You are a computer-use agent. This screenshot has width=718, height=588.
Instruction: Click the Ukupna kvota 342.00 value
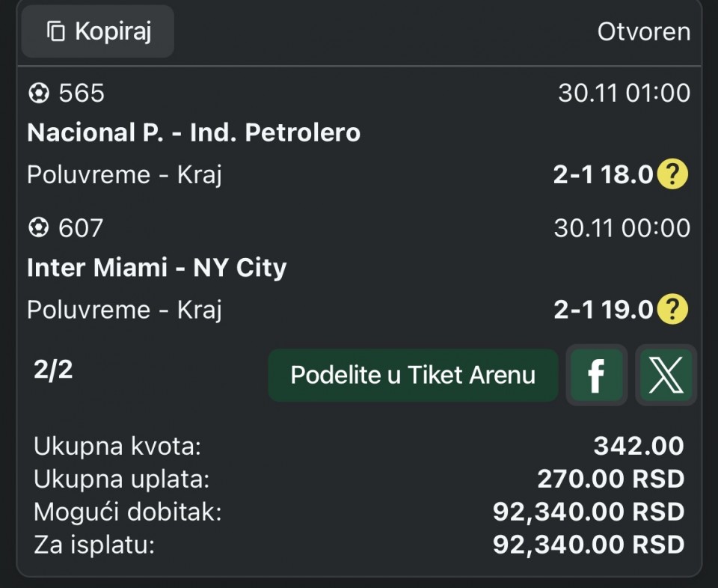point(639,446)
